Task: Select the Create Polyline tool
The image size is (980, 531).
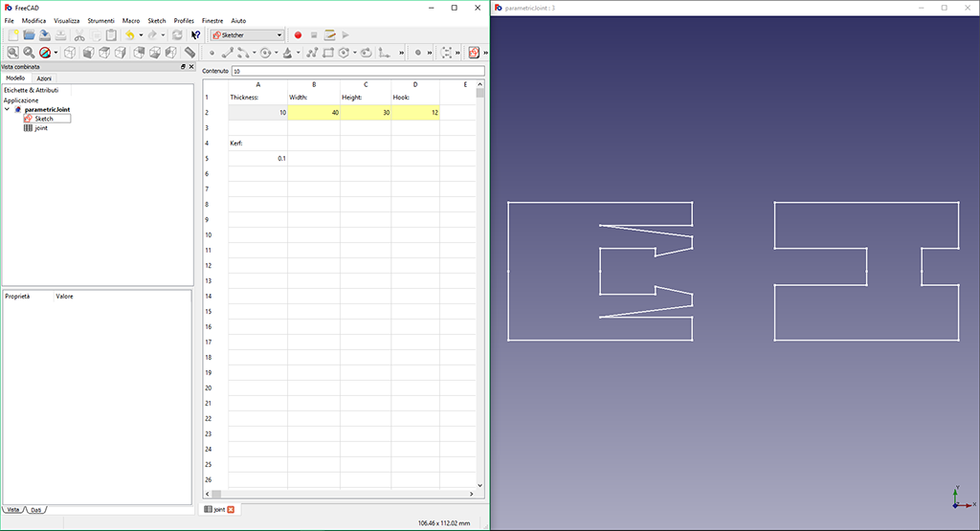Action: point(312,54)
